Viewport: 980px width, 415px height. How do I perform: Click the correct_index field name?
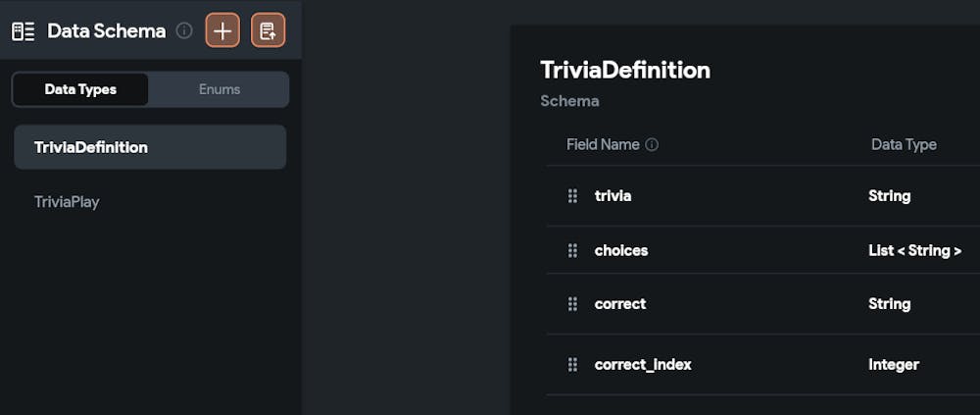tap(643, 365)
